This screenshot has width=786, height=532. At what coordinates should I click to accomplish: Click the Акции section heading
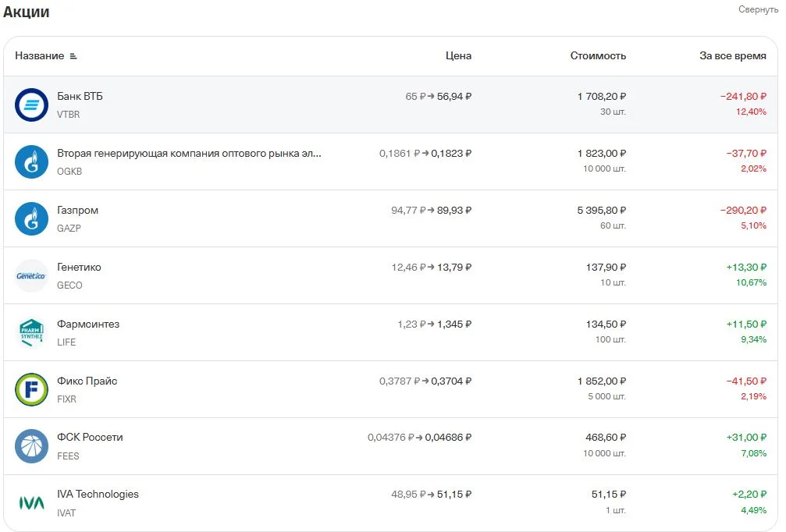click(26, 12)
